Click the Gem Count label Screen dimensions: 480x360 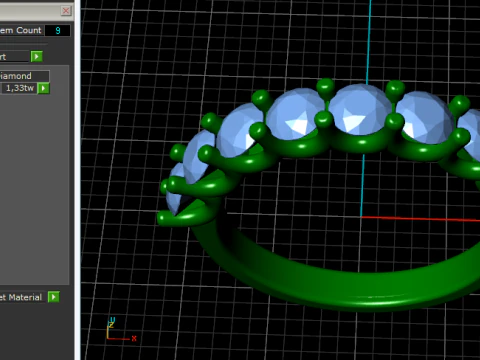pos(21,30)
